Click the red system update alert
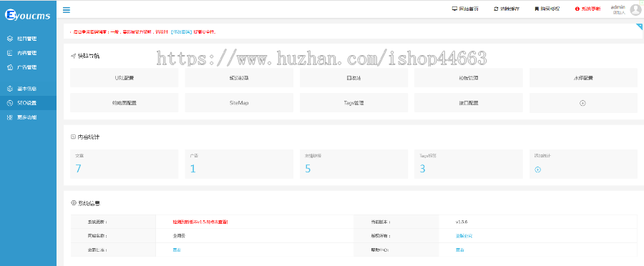Viewport: 644px width, 266px height. click(x=587, y=9)
